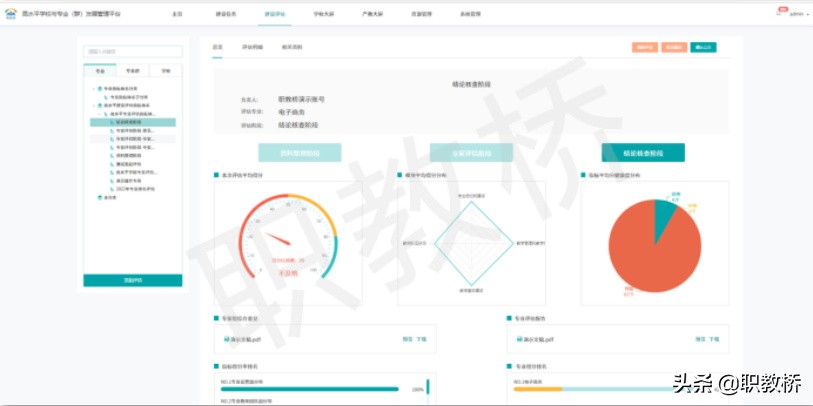Open the admin user dropdown
The height and width of the screenshot is (406, 813).
799,15
